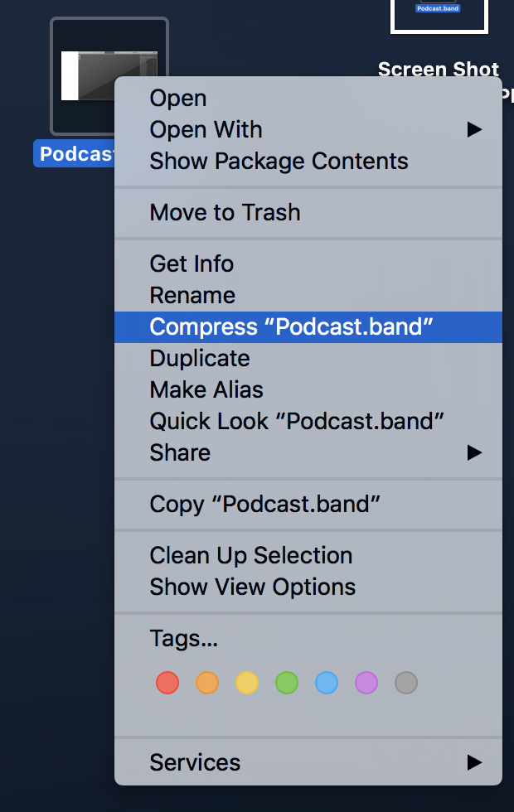Apply the red tag color

pyautogui.click(x=167, y=683)
